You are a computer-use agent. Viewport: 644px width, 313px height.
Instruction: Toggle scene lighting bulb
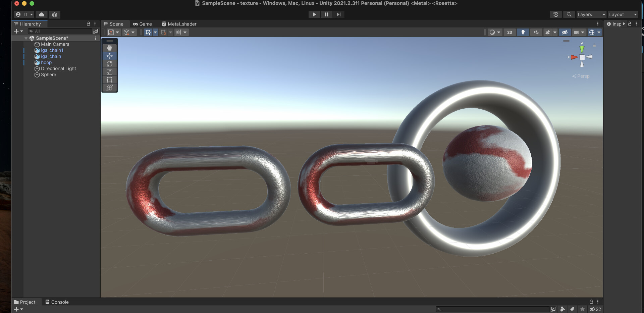pos(523,32)
